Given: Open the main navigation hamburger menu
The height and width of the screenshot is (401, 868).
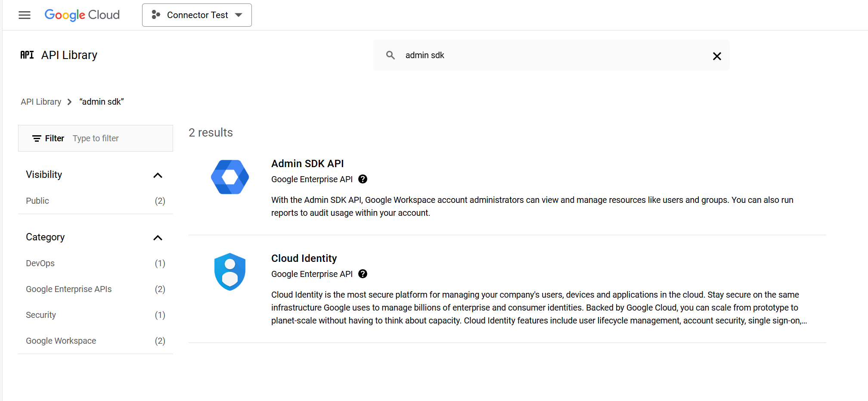Looking at the screenshot, I should click(25, 15).
